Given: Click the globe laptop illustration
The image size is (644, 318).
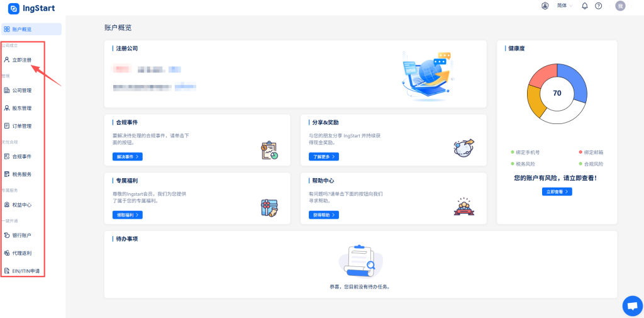Looking at the screenshot, I should pos(426,76).
